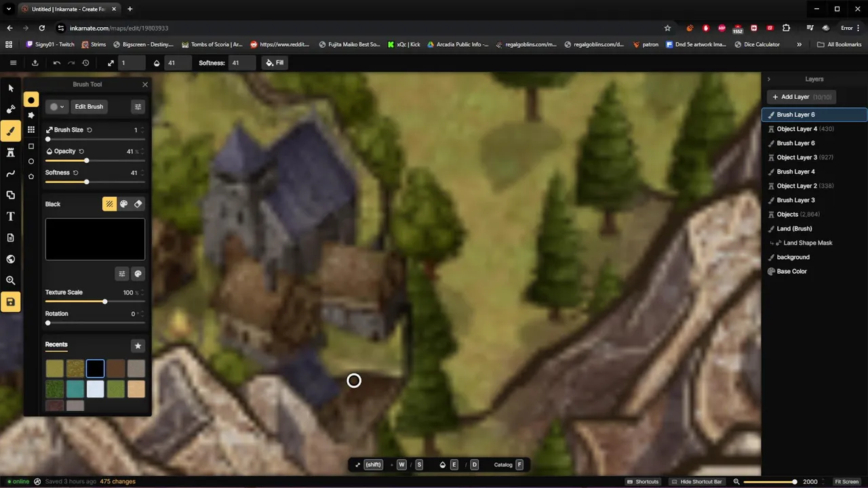Image resolution: width=868 pixels, height=488 pixels.
Task: Click the Opacity slider handle
Action: click(x=86, y=161)
